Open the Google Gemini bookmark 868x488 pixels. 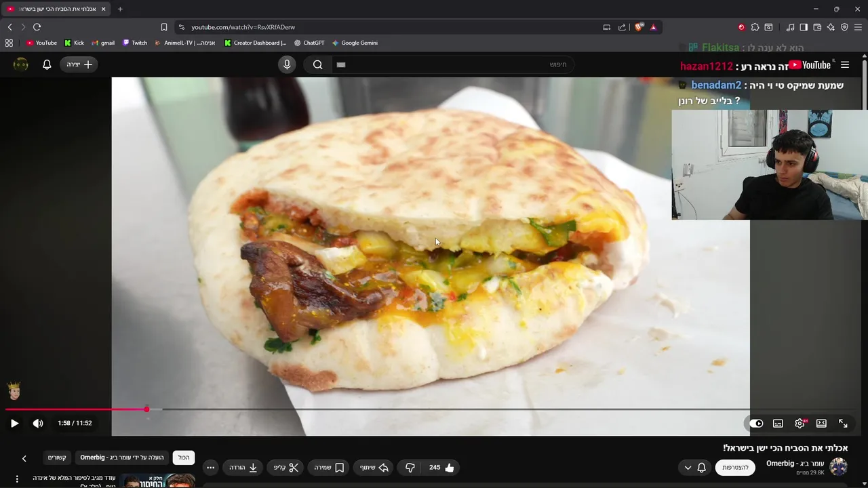click(x=355, y=43)
